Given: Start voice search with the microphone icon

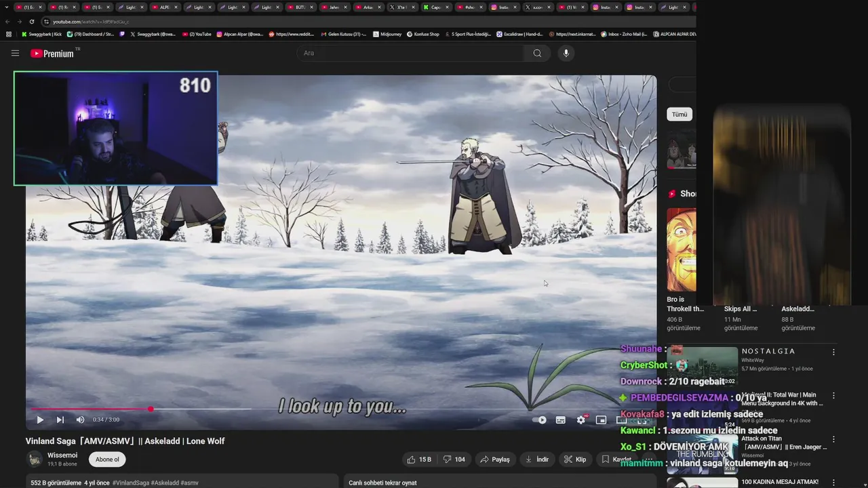Looking at the screenshot, I should click(x=566, y=53).
